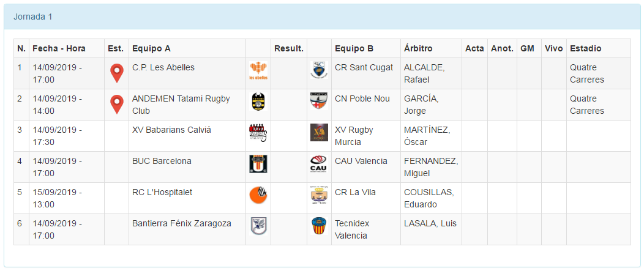Click the BUC Barcelona team crest
This screenshot has width=644, height=271.
point(258,164)
